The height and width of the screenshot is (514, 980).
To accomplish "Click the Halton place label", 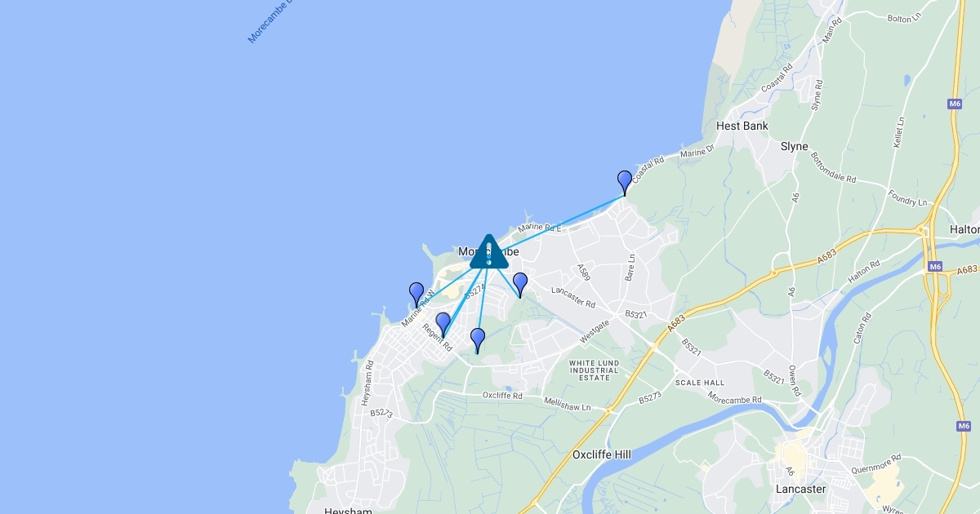I will (x=964, y=229).
